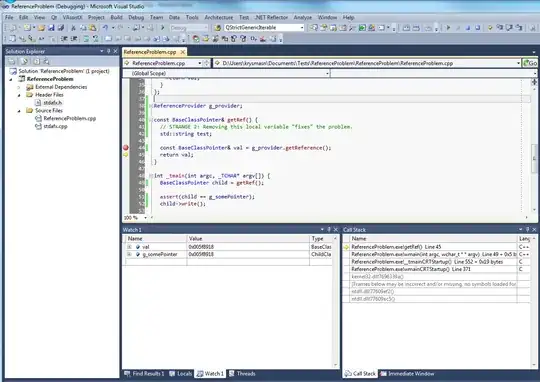Click the Save icon in the toolbar
The height and width of the screenshot is (382, 540).
pos(51,28)
